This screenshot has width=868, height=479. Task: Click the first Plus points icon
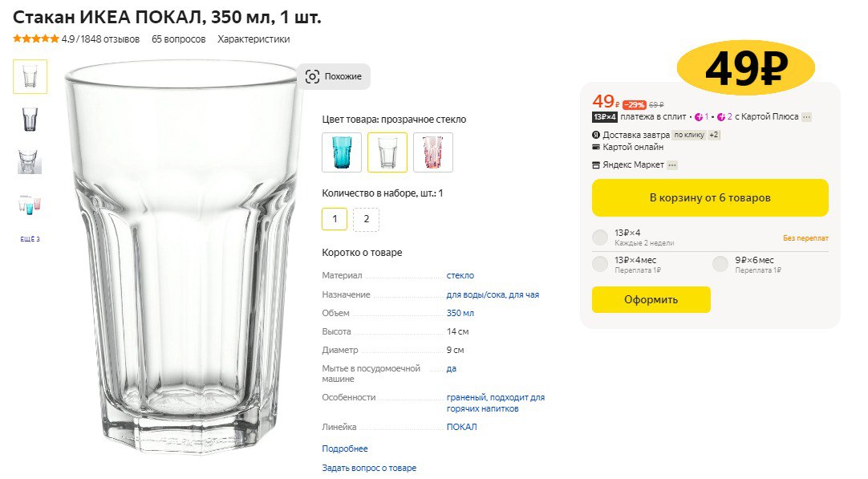[699, 116]
